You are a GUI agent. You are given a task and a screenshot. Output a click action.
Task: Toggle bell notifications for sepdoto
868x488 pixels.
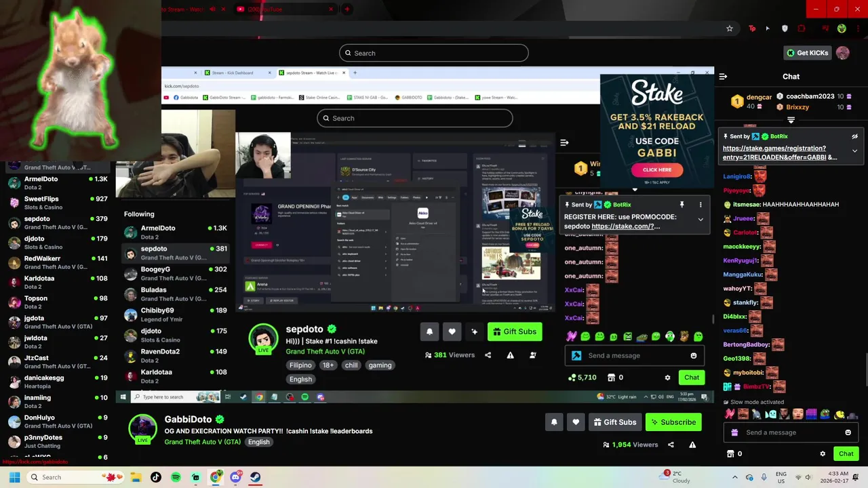point(429,331)
